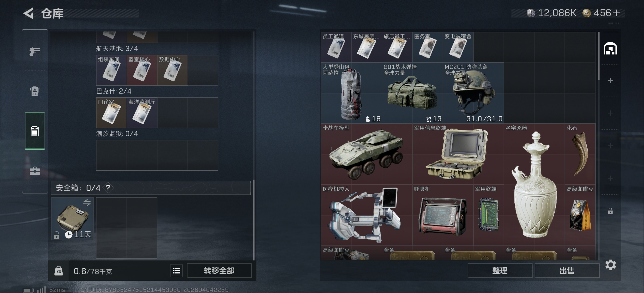Click the 转移全部 button
The image size is (644, 293).
click(x=219, y=271)
